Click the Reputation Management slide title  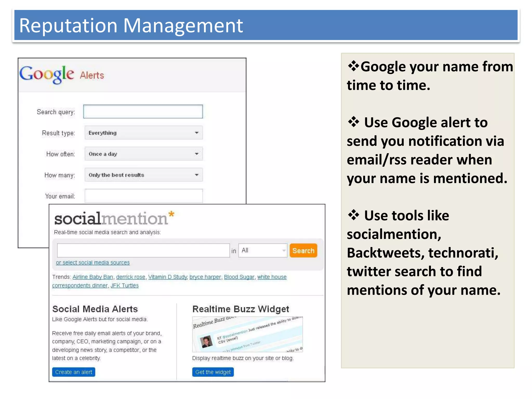click(x=131, y=25)
